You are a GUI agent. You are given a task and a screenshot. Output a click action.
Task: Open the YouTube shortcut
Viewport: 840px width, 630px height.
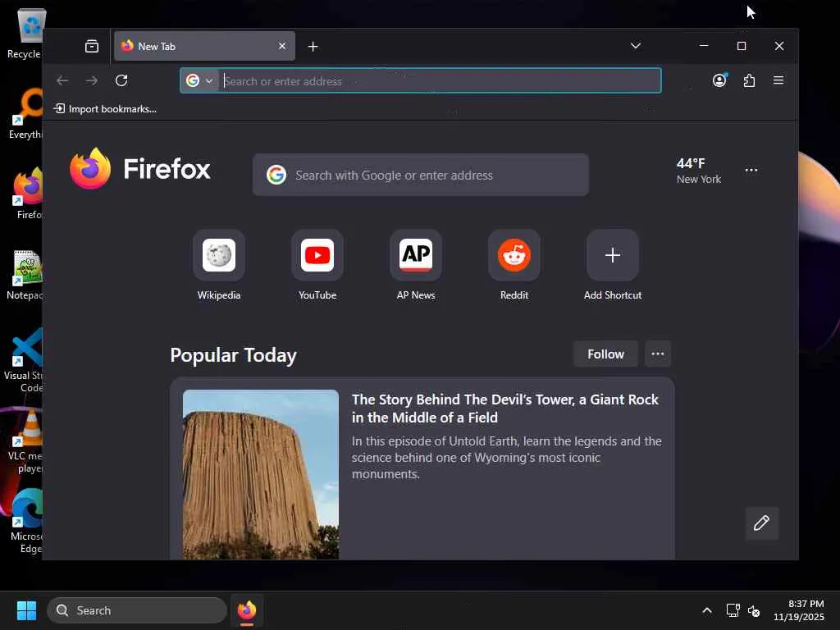(317, 265)
